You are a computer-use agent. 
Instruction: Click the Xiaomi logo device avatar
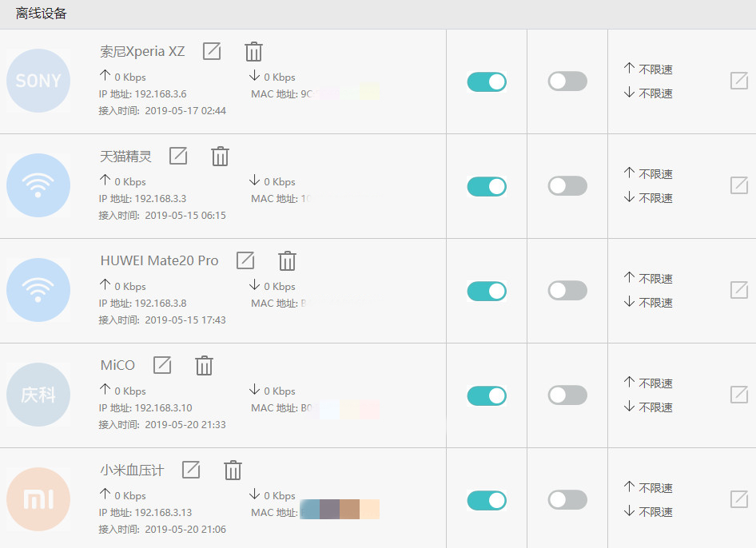pyautogui.click(x=38, y=500)
